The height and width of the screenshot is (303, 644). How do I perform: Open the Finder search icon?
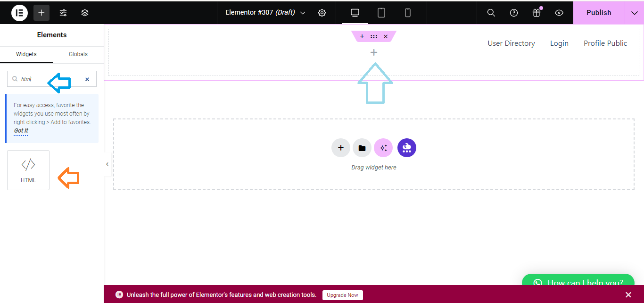(x=491, y=13)
